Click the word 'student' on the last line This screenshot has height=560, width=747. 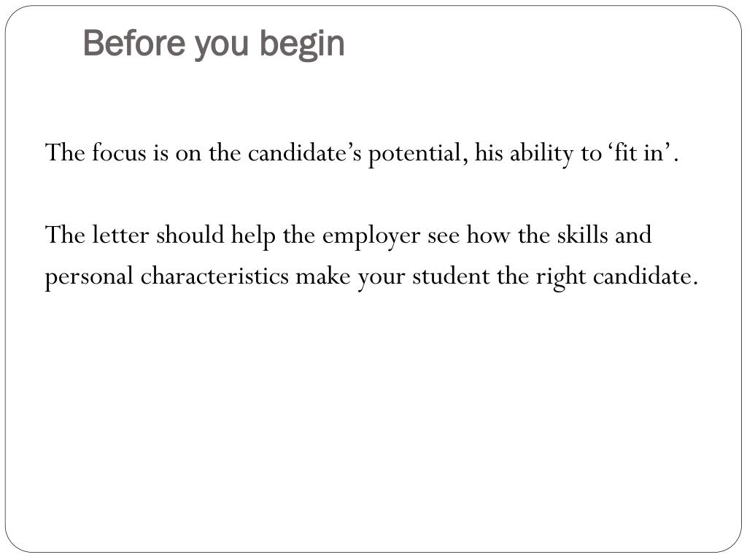point(451,276)
